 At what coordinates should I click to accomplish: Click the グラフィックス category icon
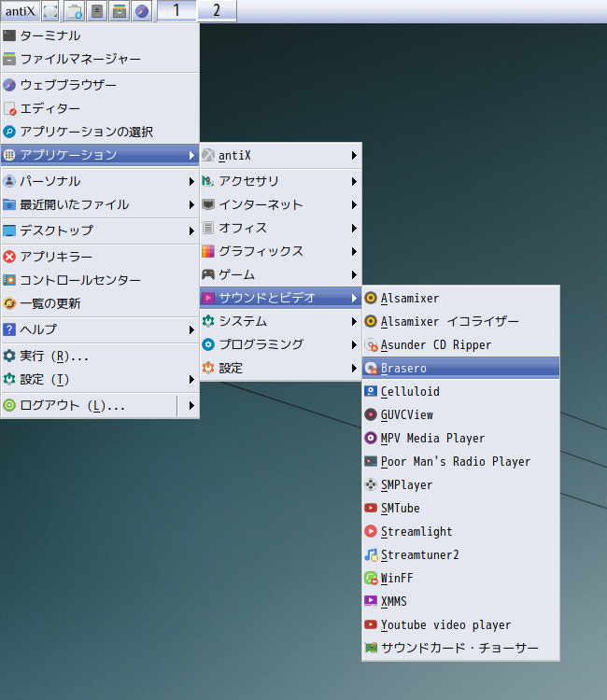(x=208, y=251)
